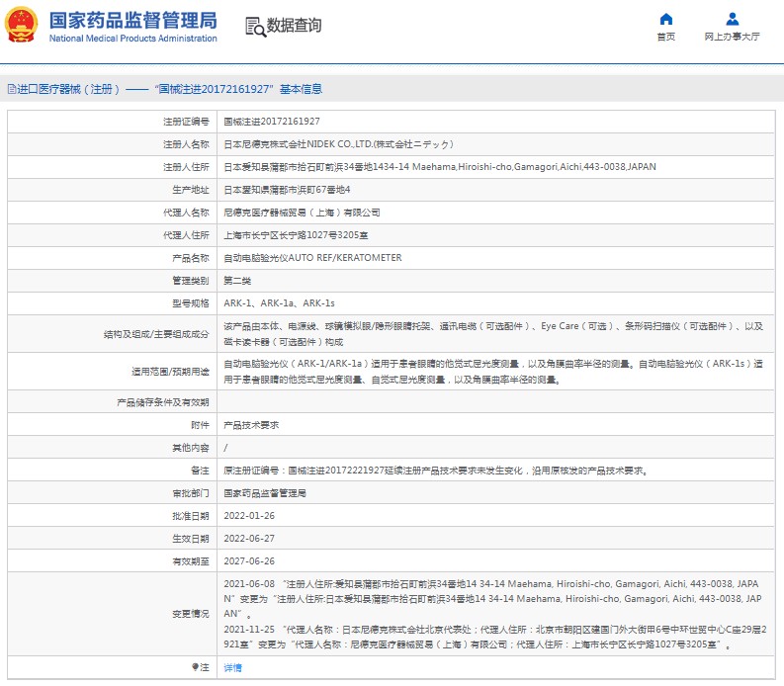Viewport: 784px width, 686px height.
Task: Click structure composition text mentioning Eye Care
Action: coord(493,333)
